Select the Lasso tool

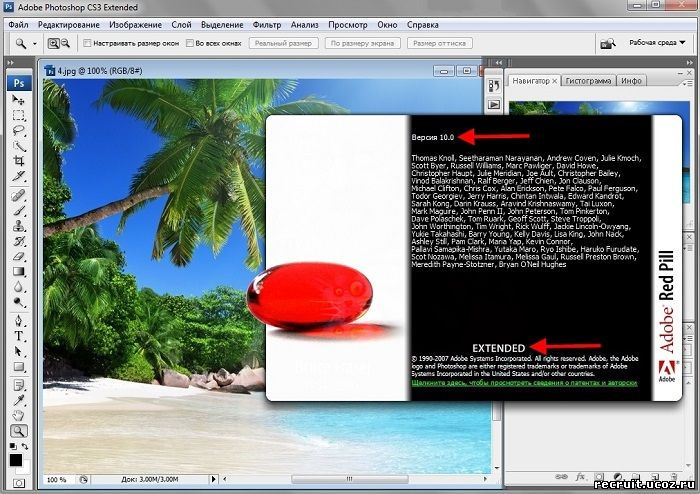tap(18, 130)
